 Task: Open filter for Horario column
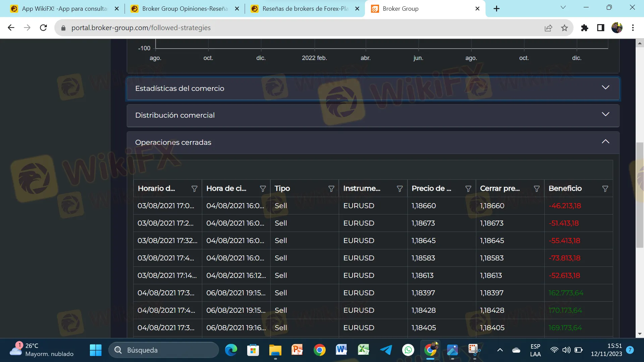tap(194, 189)
